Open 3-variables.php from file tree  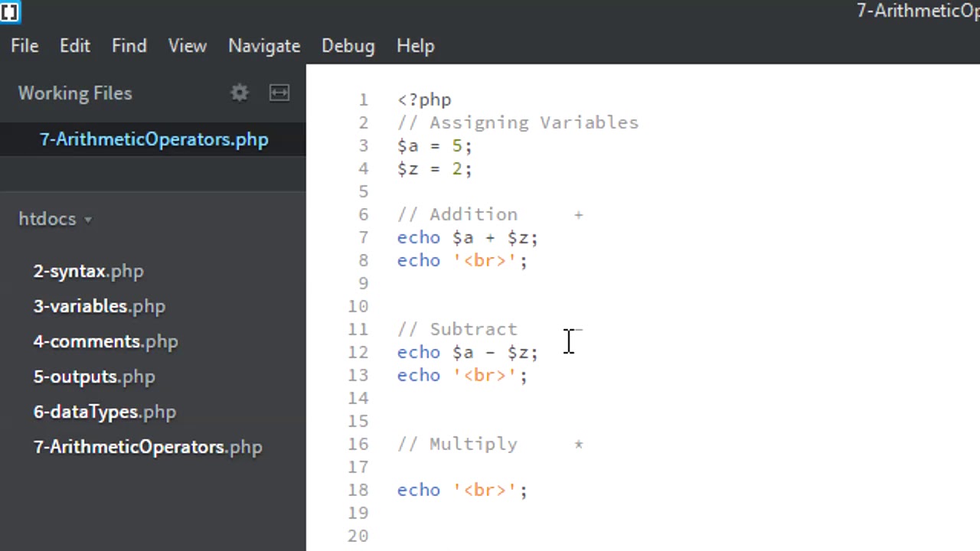[x=100, y=306]
